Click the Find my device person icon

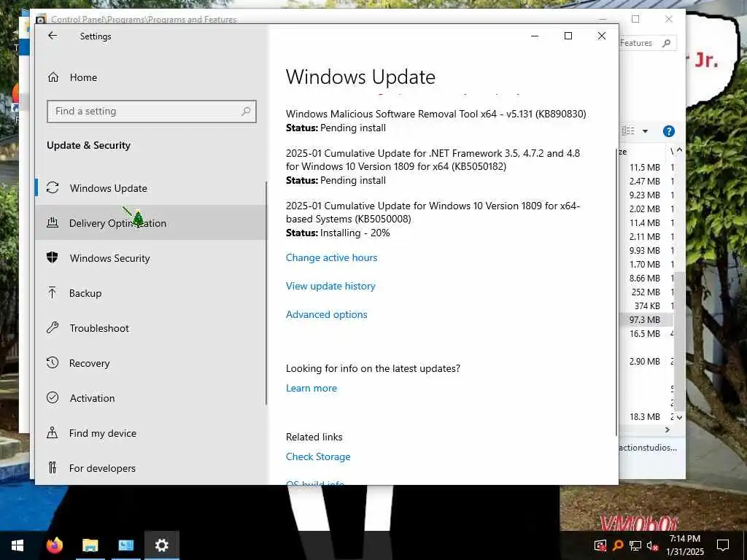(53, 432)
